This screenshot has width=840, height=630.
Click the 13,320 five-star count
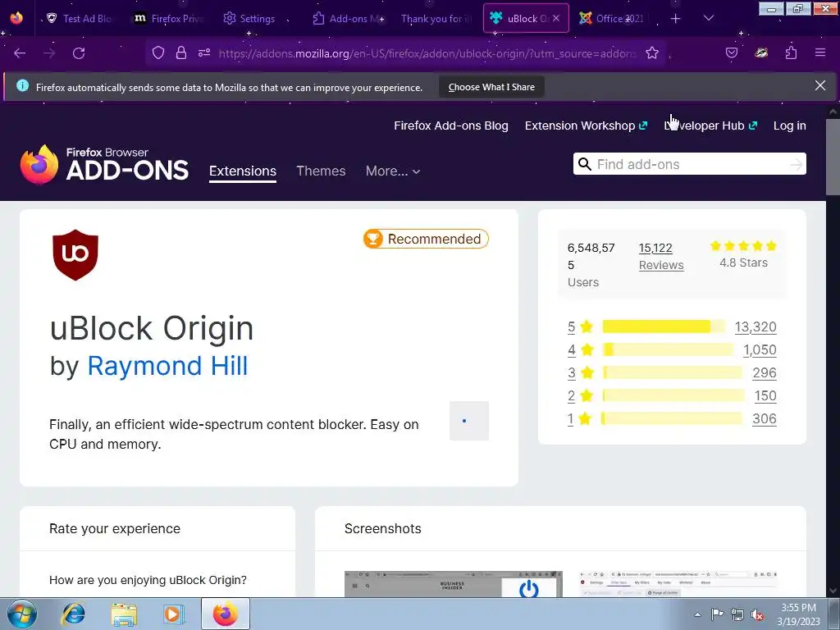pos(756,326)
